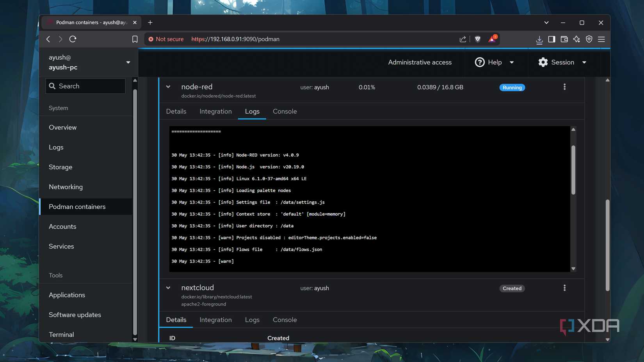Switch to node-red Integration tab
Viewport: 644px width, 362px height.
click(215, 112)
